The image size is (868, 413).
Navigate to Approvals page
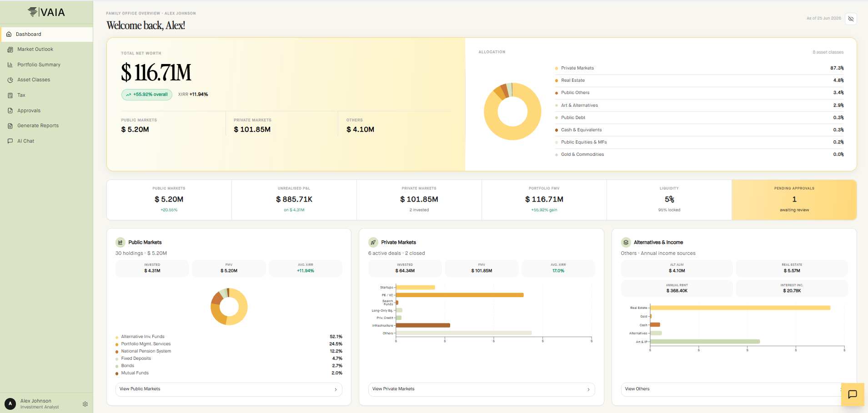[x=47, y=110]
